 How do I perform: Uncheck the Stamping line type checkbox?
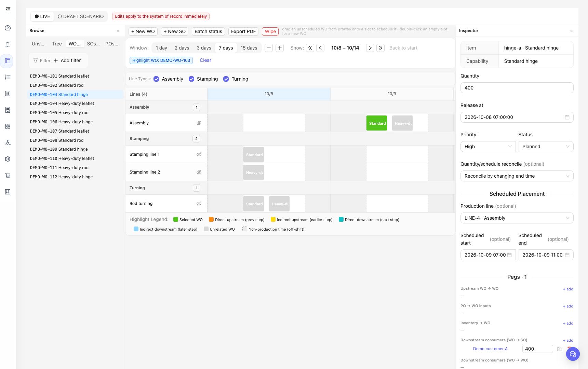(191, 79)
